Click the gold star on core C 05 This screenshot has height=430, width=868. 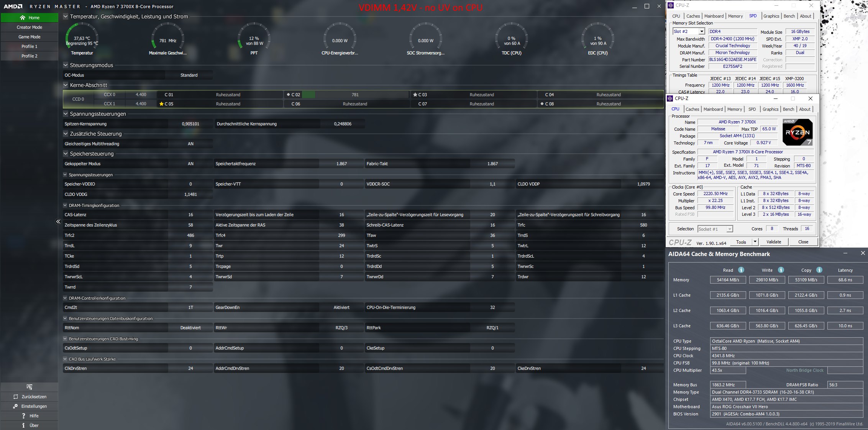tap(161, 104)
